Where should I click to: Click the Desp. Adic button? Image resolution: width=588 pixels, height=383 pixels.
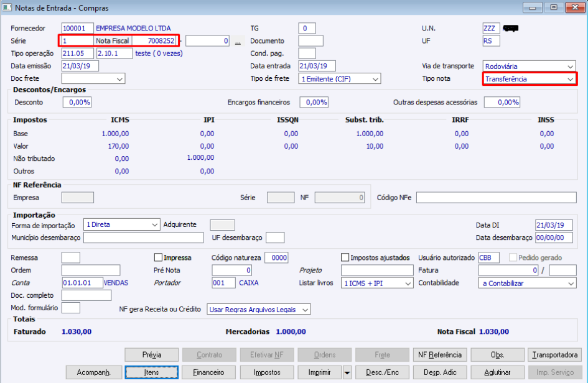pos(440,372)
